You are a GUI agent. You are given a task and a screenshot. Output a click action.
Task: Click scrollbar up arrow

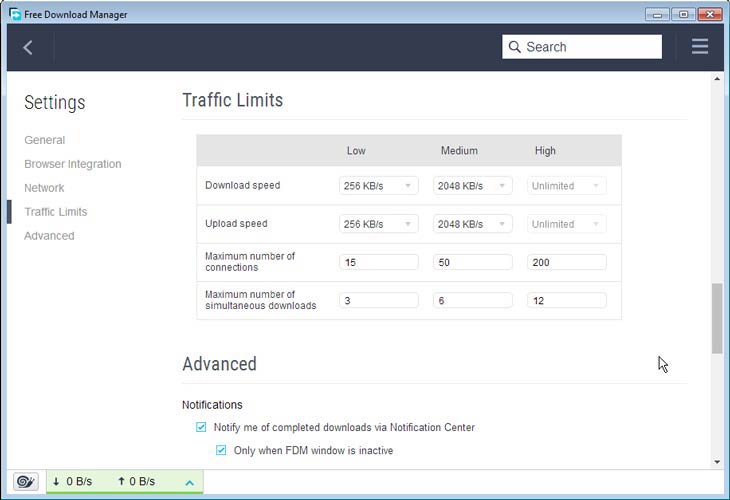tap(717, 79)
